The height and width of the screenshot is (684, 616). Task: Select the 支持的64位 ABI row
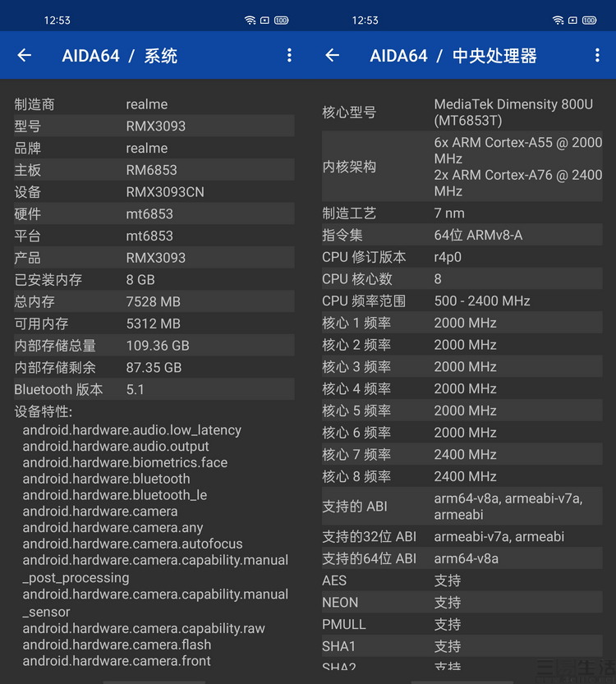point(462,559)
